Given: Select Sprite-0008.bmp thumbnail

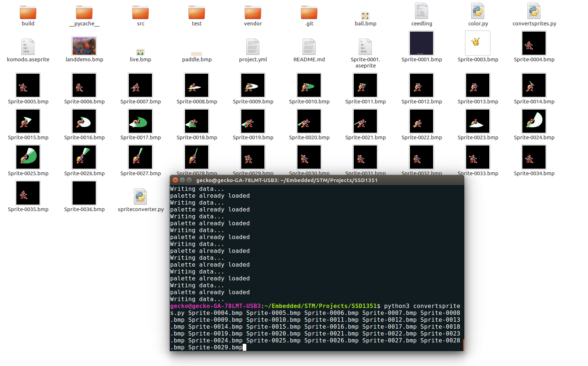Looking at the screenshot, I should click(197, 85).
